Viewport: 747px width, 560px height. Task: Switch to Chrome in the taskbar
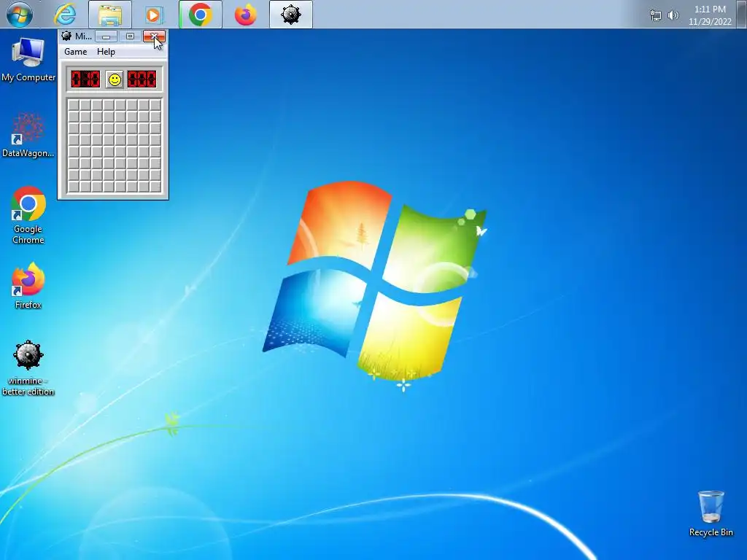coord(200,15)
